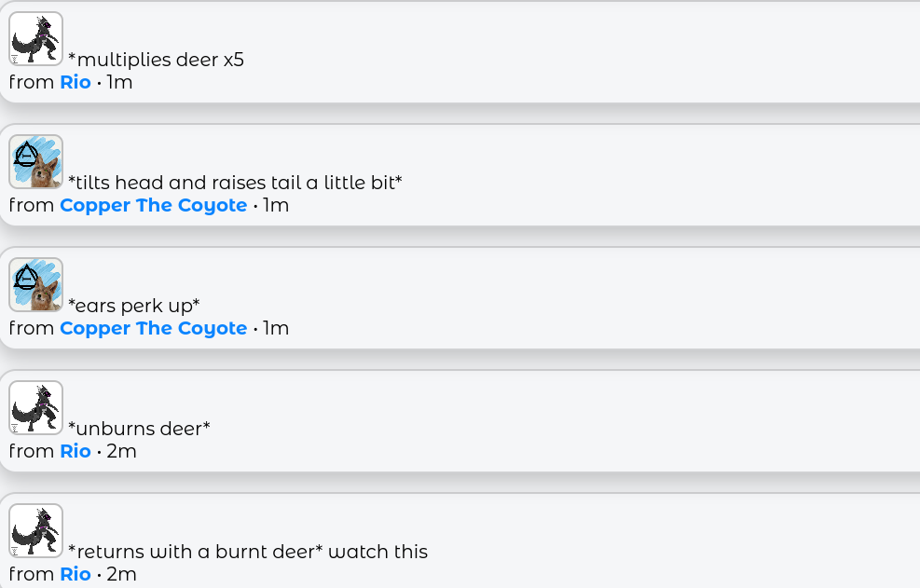The width and height of the screenshot is (920, 588).
Task: Select Rio's avatar next to '*unburns deer*'
Action: [35, 408]
